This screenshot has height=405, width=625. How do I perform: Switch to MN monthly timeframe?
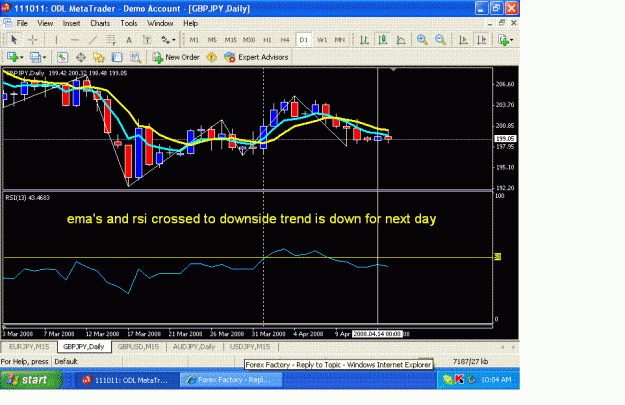(340, 39)
